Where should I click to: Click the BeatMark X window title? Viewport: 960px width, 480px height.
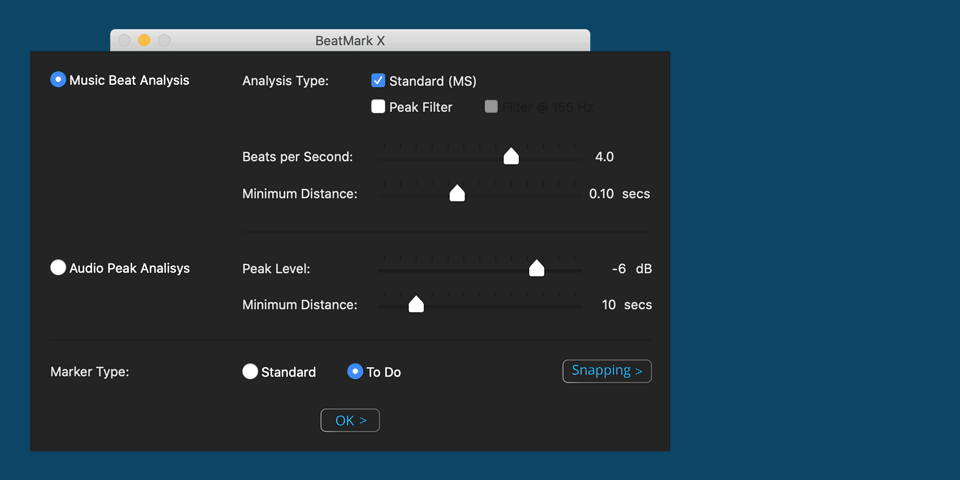pos(350,41)
